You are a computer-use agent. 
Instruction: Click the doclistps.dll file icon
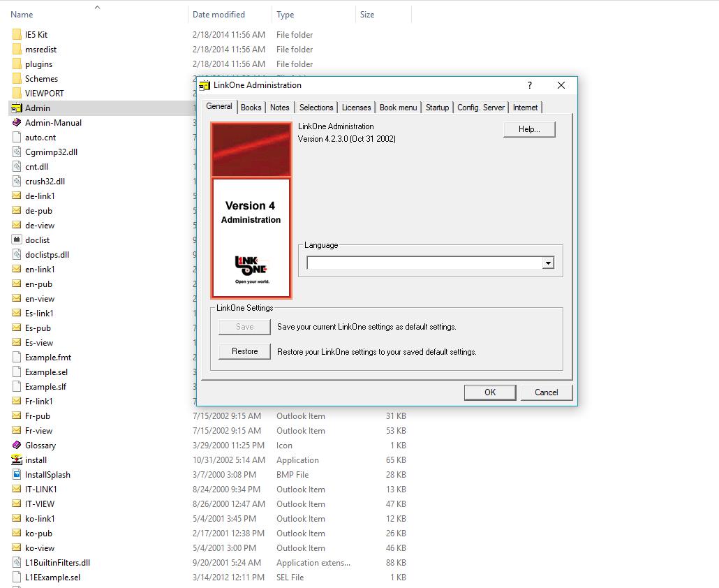tap(17, 255)
